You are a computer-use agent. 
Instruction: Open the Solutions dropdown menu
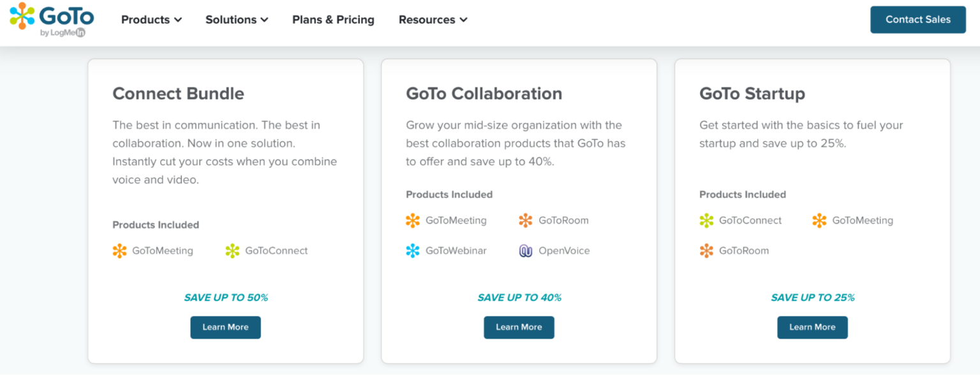[237, 20]
